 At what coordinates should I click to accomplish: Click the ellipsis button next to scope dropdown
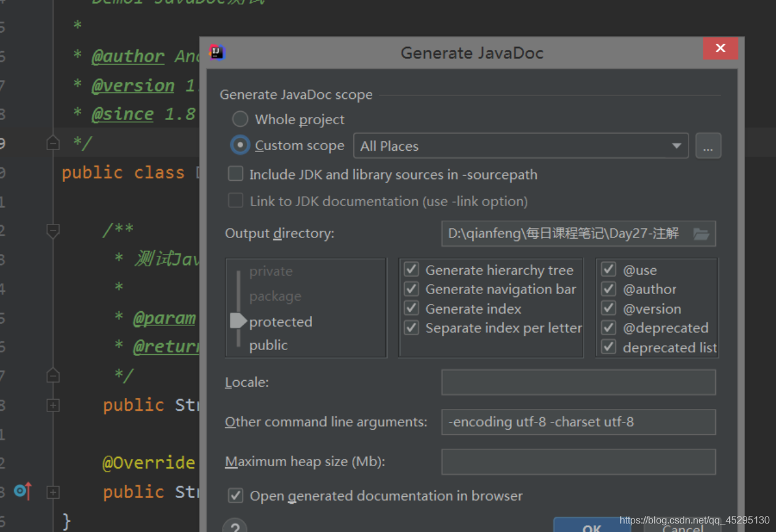[708, 146]
